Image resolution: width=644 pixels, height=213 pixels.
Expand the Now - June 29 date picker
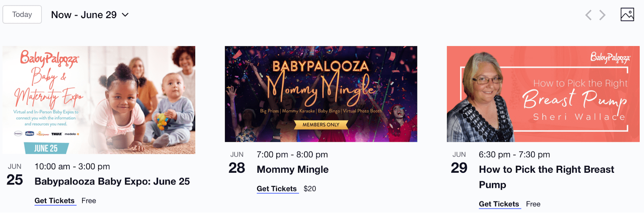(x=90, y=15)
